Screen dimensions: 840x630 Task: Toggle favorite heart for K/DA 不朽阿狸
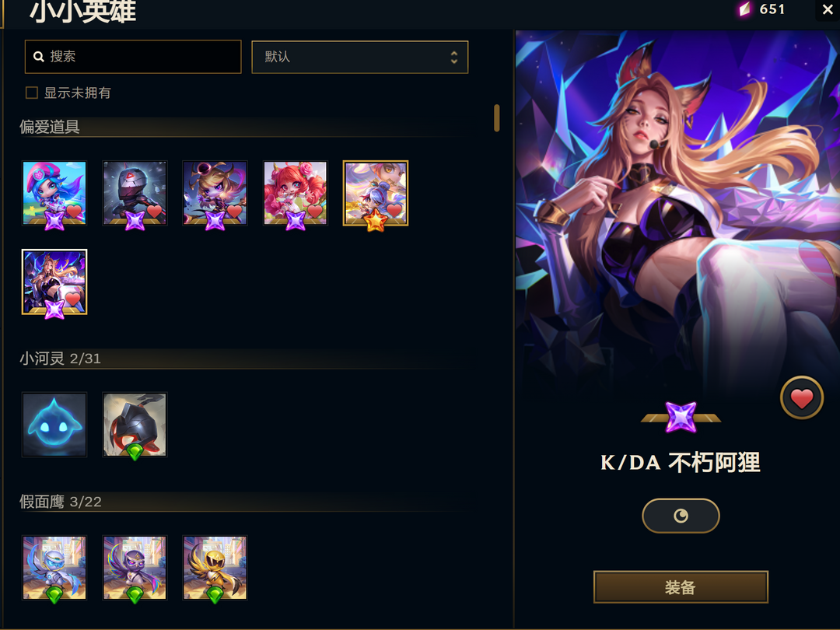pyautogui.click(x=801, y=398)
